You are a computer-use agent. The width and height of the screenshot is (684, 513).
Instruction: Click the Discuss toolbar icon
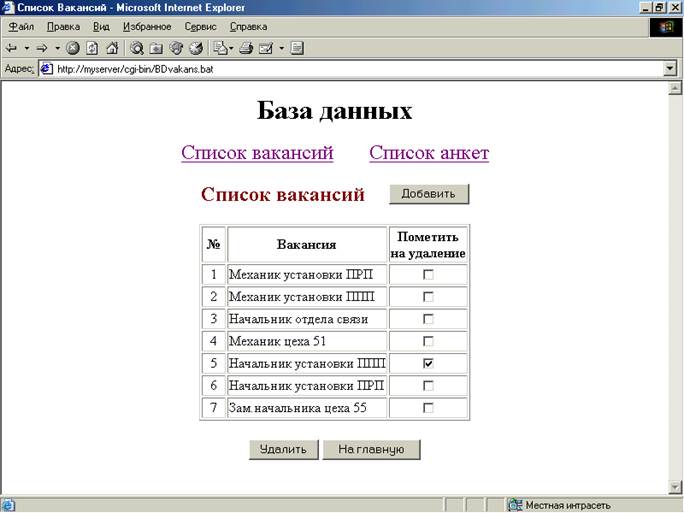[297, 48]
